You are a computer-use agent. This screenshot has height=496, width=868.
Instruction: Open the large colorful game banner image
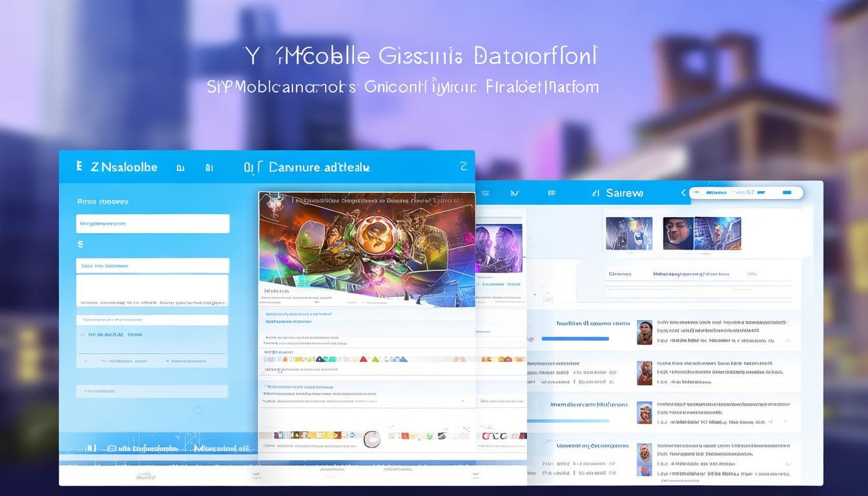(x=367, y=247)
